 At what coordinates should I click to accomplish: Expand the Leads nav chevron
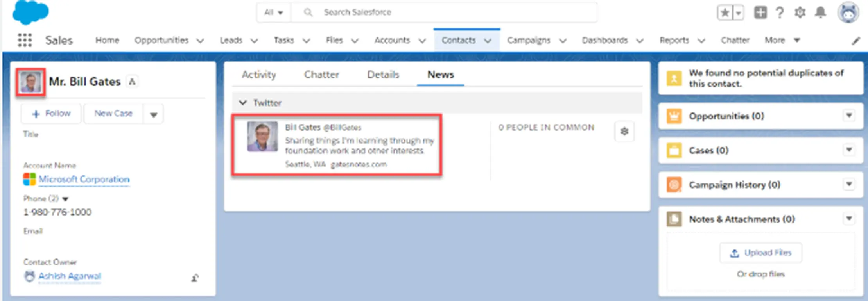click(254, 41)
